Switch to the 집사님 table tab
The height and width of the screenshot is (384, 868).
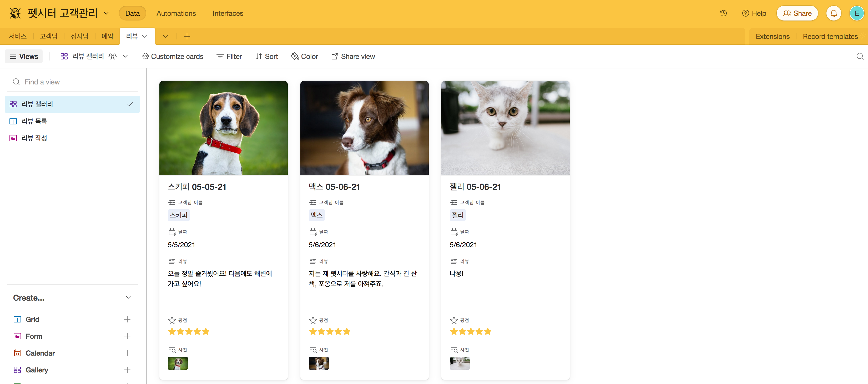79,36
